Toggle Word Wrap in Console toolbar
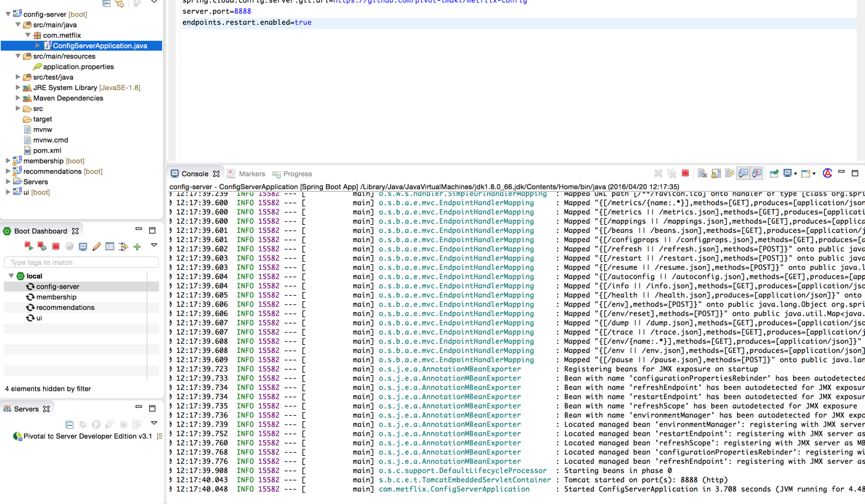 729,174
